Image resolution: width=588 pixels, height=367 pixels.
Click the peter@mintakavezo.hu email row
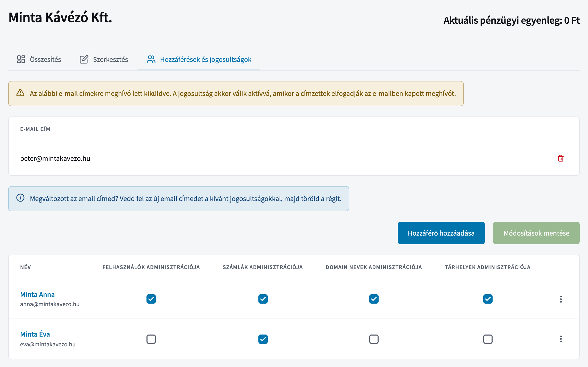[x=294, y=158]
